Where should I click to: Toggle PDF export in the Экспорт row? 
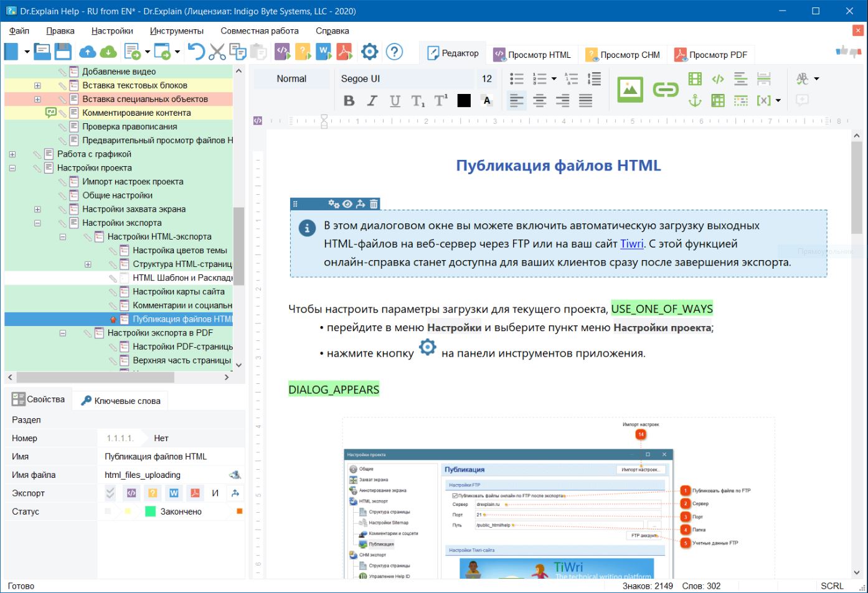[195, 493]
